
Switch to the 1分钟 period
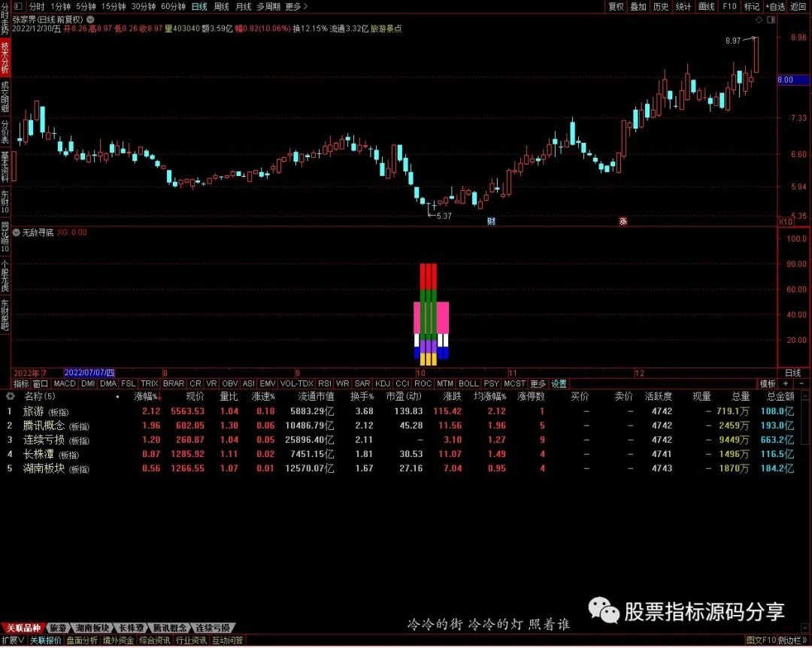pos(60,7)
